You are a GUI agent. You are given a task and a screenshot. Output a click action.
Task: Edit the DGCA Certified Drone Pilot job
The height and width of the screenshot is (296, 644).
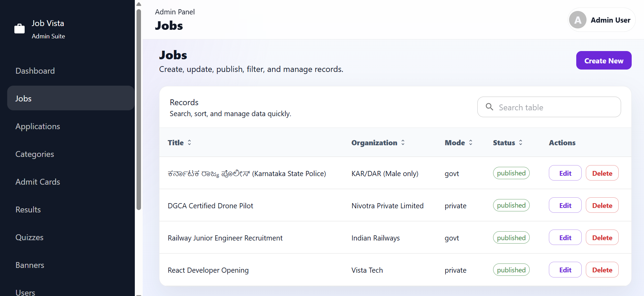click(565, 205)
